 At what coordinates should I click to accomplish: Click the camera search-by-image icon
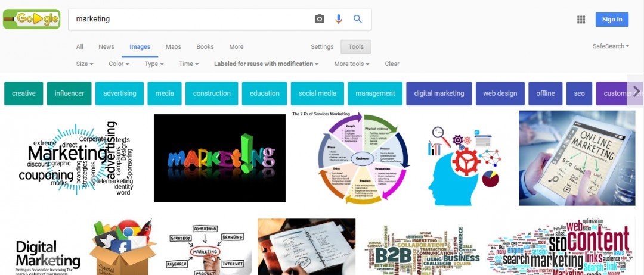[x=319, y=19]
